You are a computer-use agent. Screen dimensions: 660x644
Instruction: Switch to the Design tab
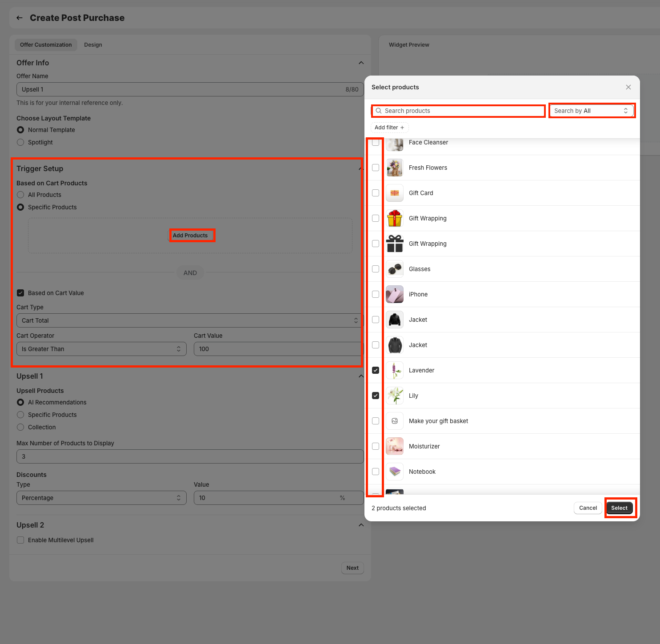[93, 45]
